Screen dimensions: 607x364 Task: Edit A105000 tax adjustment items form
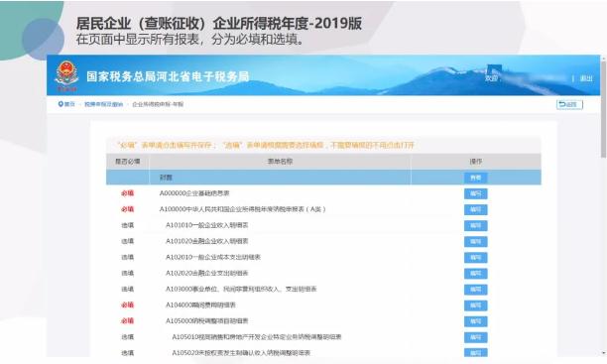475,321
